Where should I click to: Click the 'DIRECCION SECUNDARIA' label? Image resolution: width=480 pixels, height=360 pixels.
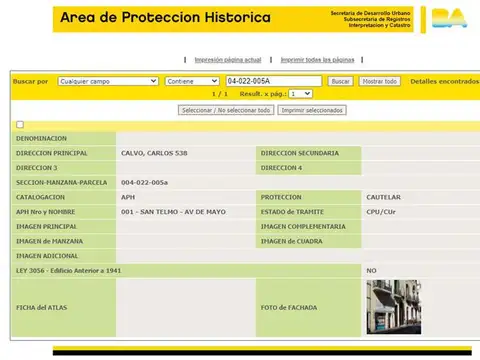pyautogui.click(x=300, y=153)
